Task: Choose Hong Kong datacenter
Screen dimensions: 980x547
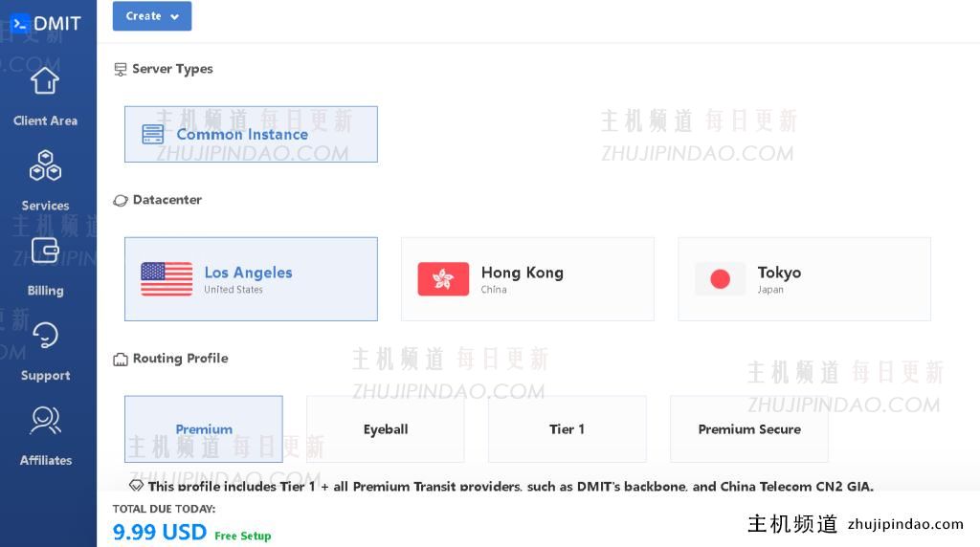Action: [x=527, y=279]
